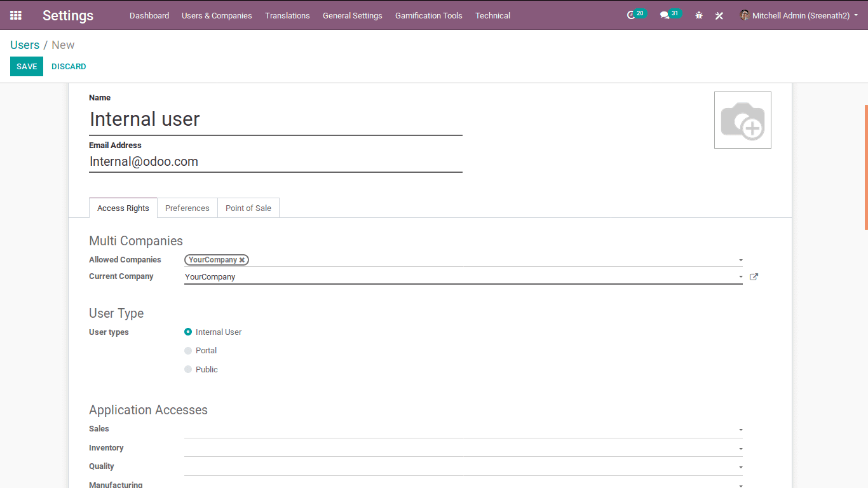Expand the Current Company dropdown arrow
Viewport: 868px width, 488px height.
point(741,277)
